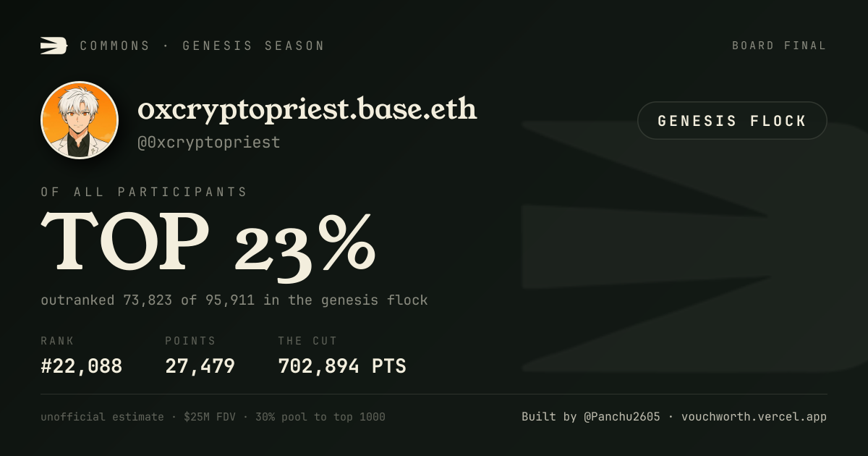The width and height of the screenshot is (868, 456).
Task: Open the @Panchu2605 builder credit
Action: [x=621, y=417]
